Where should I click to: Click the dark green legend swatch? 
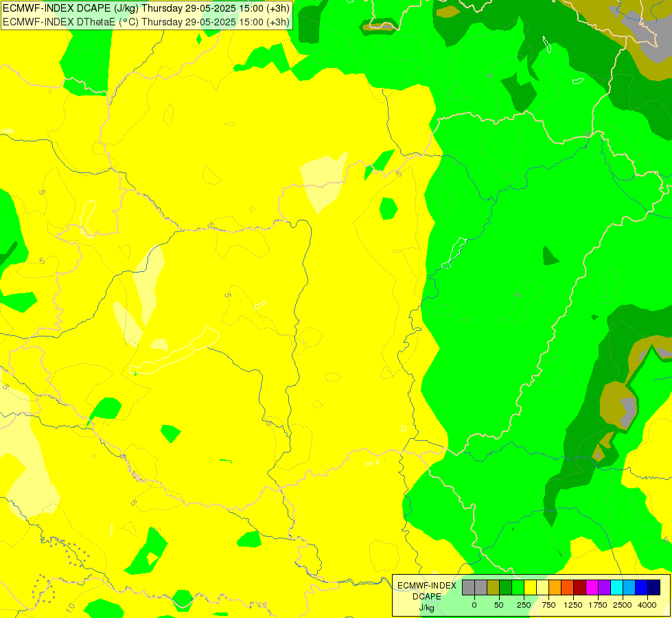[x=505, y=587]
